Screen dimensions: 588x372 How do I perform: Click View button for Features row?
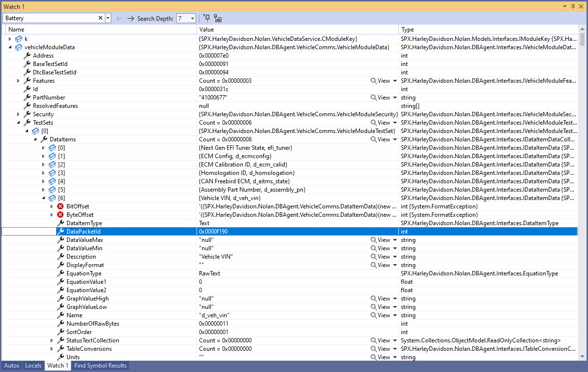pyautogui.click(x=380, y=81)
